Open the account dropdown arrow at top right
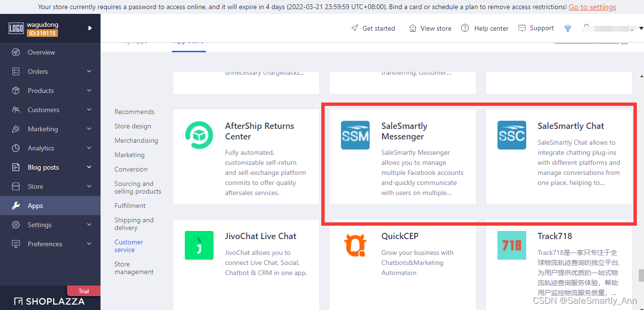This screenshot has width=644, height=310. (x=641, y=28)
